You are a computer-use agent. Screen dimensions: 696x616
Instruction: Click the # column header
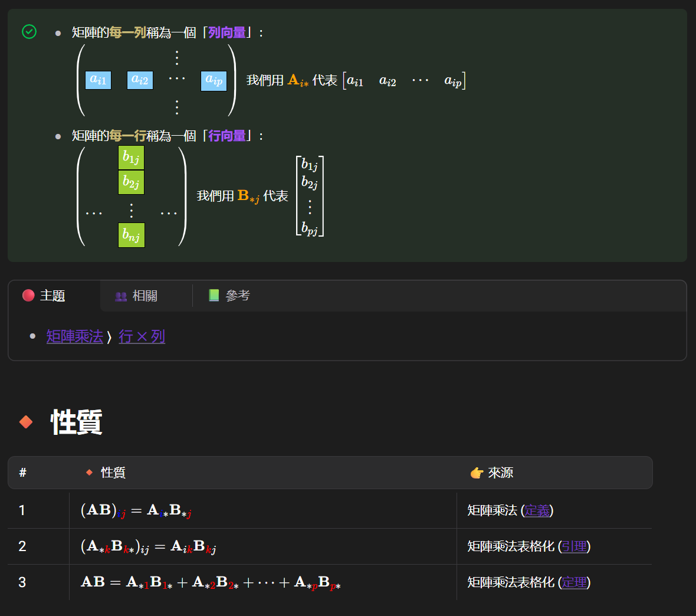click(22, 473)
